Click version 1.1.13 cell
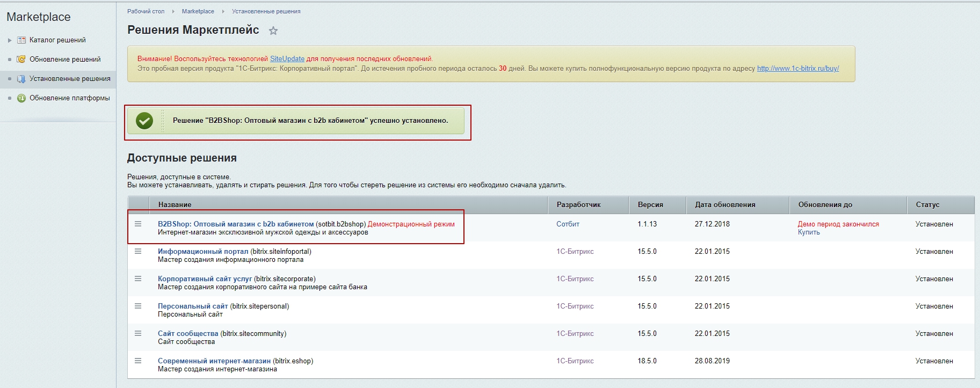Screen dimensions: 980x388 click(x=647, y=224)
